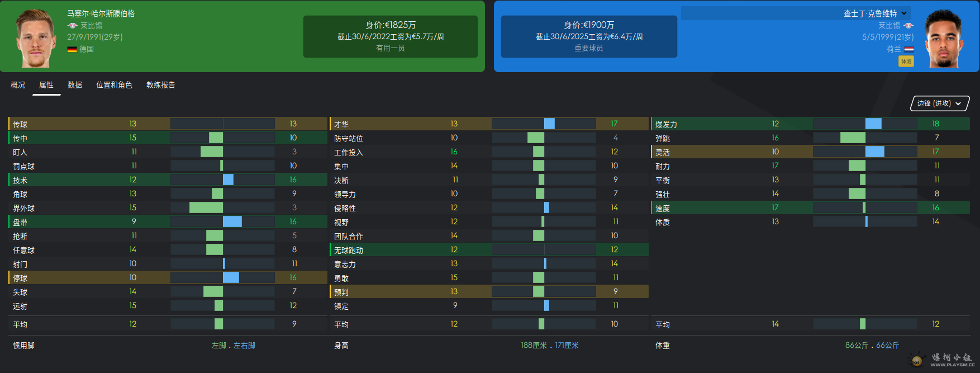The width and height of the screenshot is (980, 373).
Task: Click the Netherlands flag icon
Action: (909, 49)
